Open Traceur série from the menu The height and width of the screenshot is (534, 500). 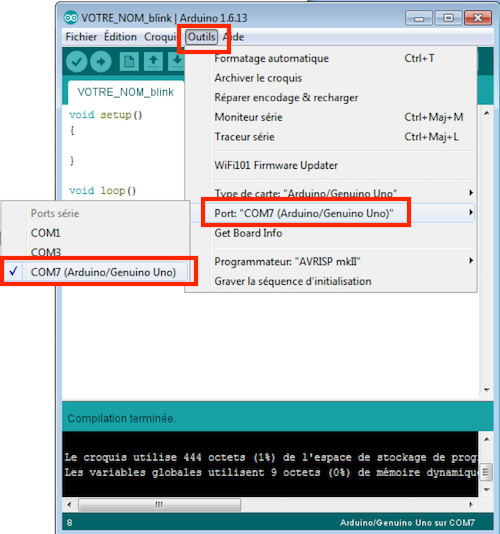coord(331,137)
